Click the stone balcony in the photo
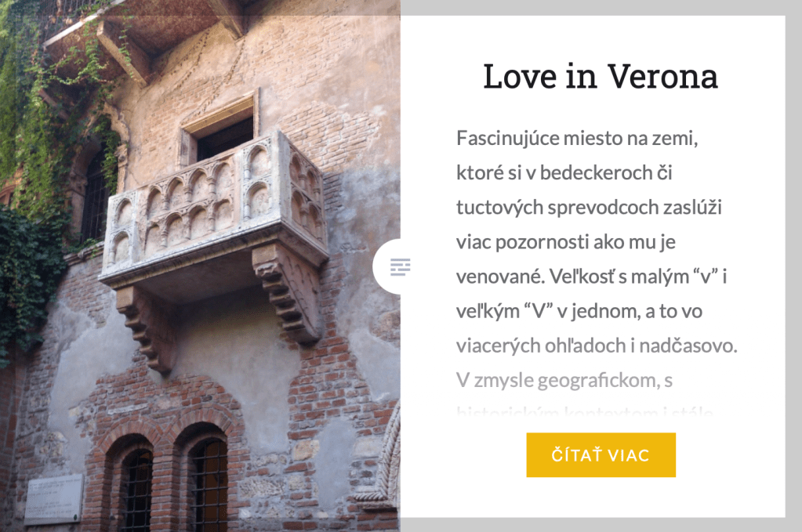The image size is (802, 532). [214, 219]
